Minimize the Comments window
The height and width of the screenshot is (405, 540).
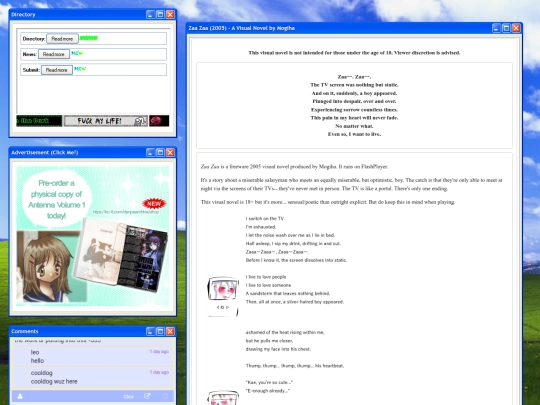(150, 331)
